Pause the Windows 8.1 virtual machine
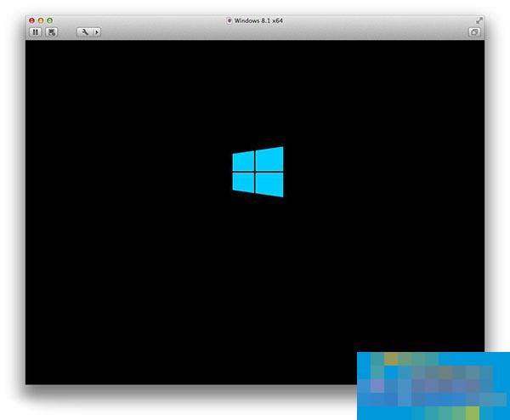Viewport: 510px width, 420px height. [x=36, y=31]
